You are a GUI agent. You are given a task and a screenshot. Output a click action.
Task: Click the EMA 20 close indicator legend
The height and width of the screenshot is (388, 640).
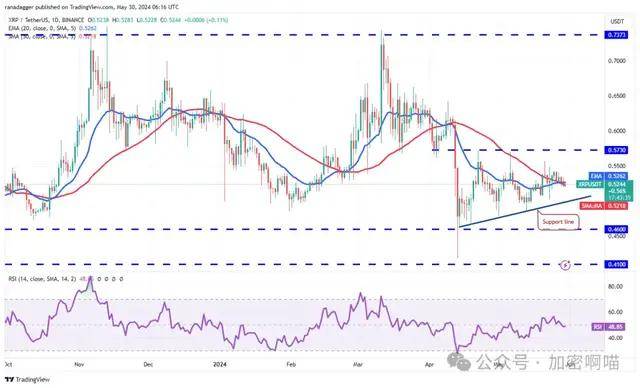[x=51, y=28]
